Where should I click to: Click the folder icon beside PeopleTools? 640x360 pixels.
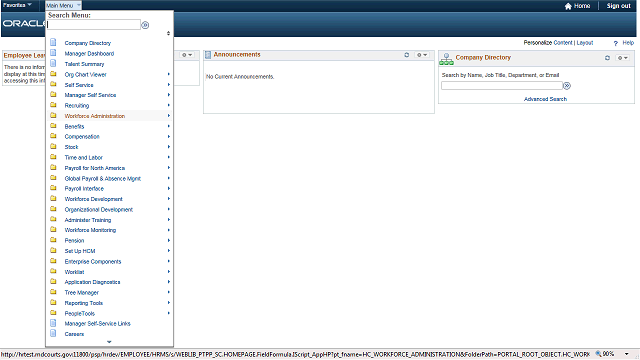click(53, 313)
